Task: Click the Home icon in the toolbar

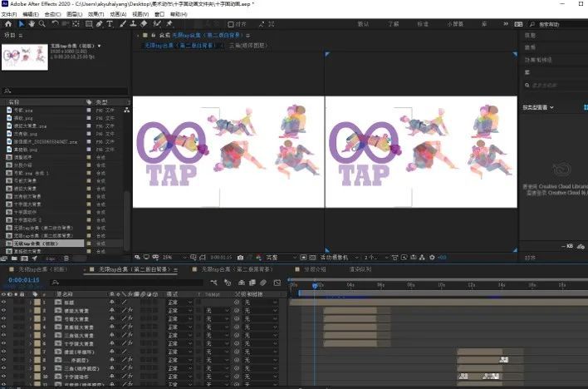Action: click(7, 24)
